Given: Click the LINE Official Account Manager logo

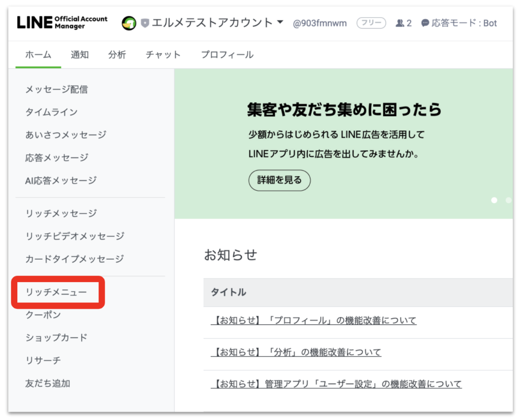Looking at the screenshot, I should click(x=62, y=22).
